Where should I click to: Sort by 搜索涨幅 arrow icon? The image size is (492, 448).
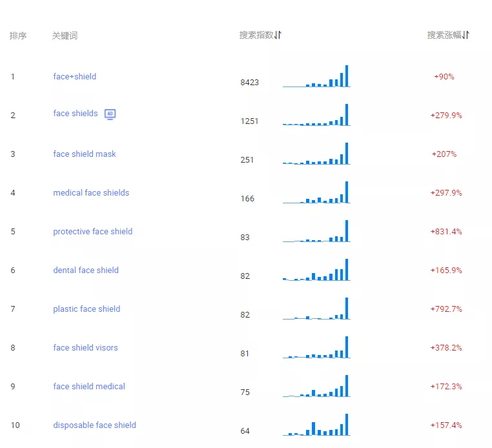click(466, 35)
